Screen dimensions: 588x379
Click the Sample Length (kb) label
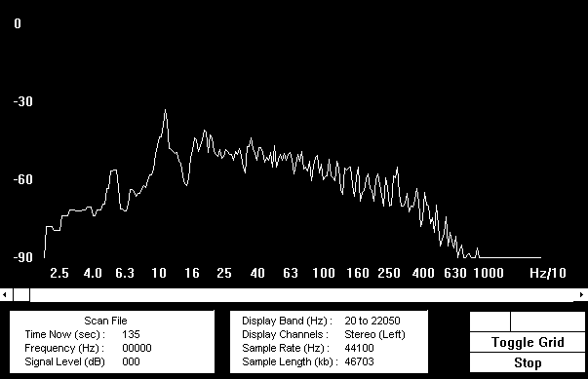pyautogui.click(x=290, y=361)
